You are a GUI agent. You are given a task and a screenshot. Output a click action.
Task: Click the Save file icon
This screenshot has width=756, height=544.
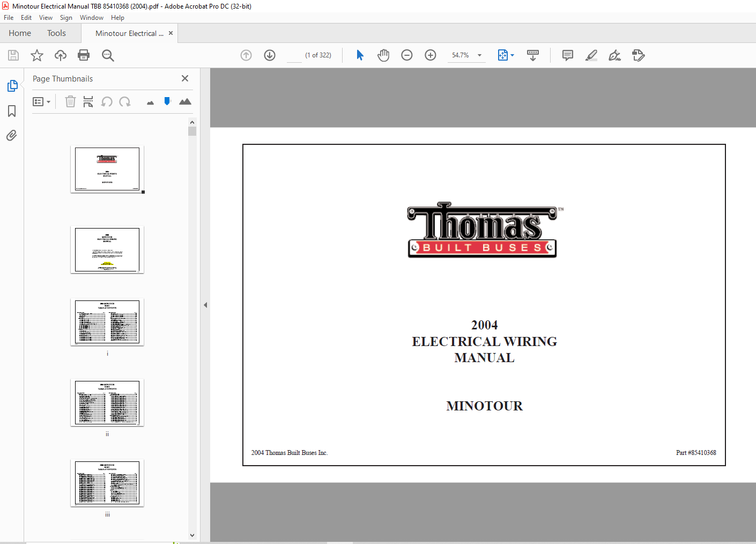13,55
